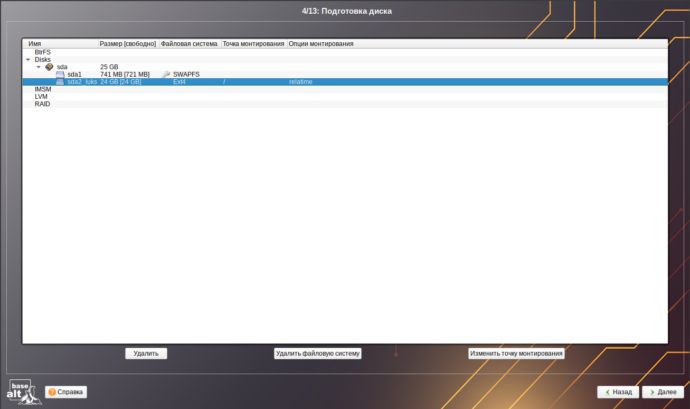Click the relatime mount option cell

[x=301, y=82]
